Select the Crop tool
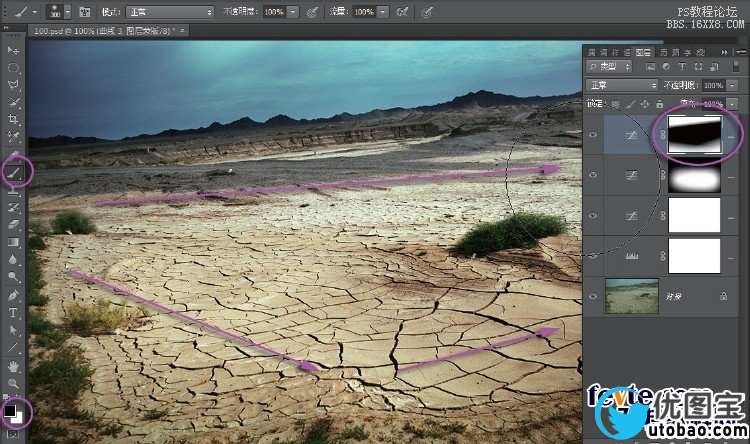 13,119
